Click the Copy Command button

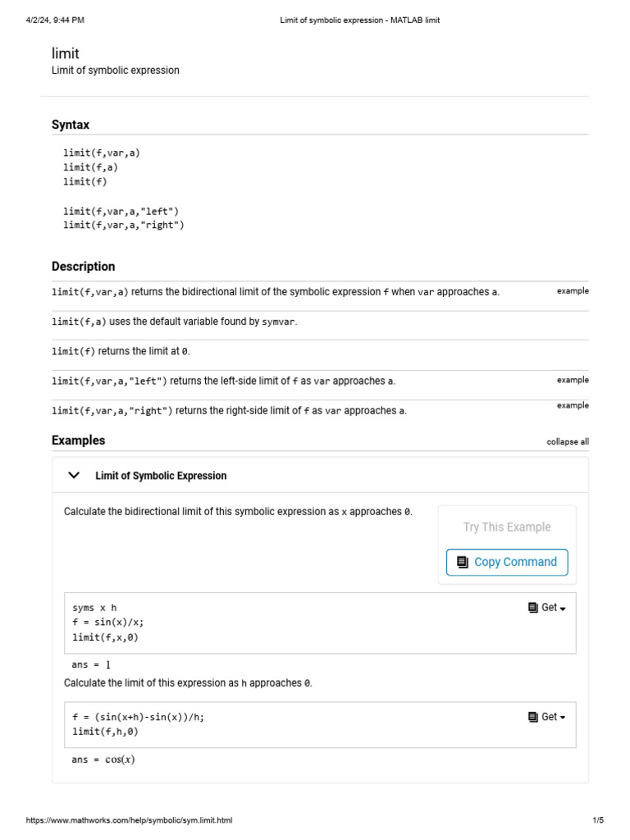[507, 562]
